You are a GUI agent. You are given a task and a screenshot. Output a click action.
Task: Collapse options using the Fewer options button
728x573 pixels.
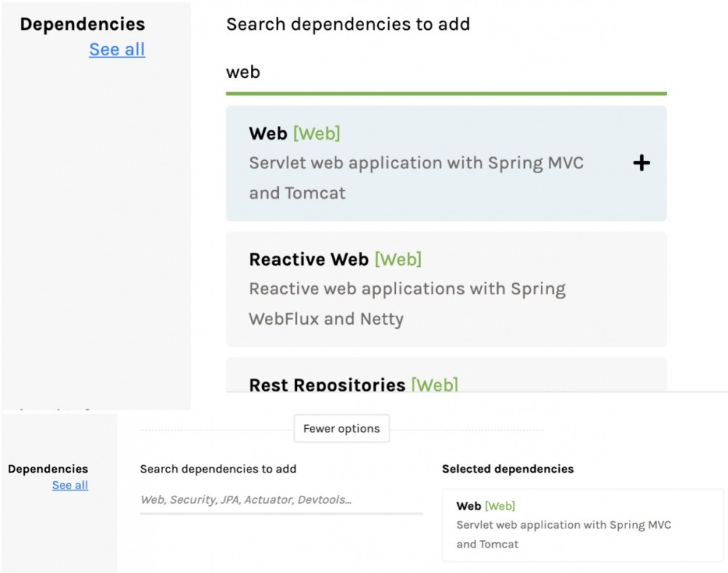[x=341, y=429]
